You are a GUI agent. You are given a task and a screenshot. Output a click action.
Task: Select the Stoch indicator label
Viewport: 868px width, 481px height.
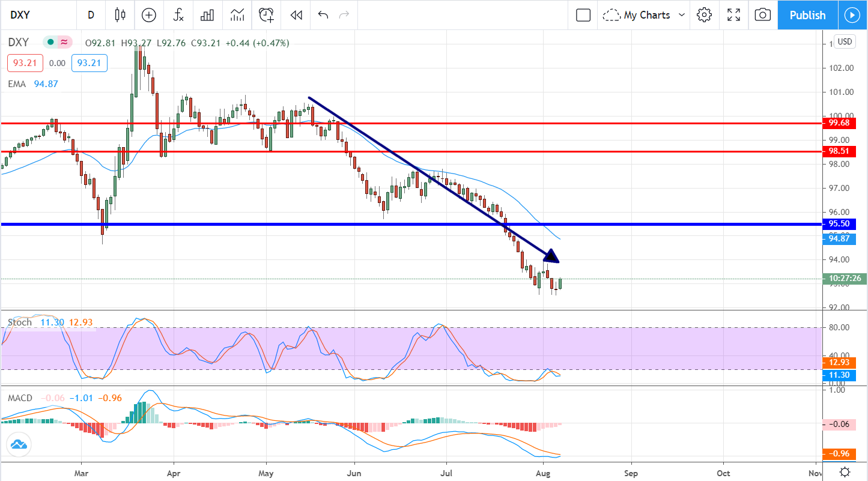(x=19, y=322)
